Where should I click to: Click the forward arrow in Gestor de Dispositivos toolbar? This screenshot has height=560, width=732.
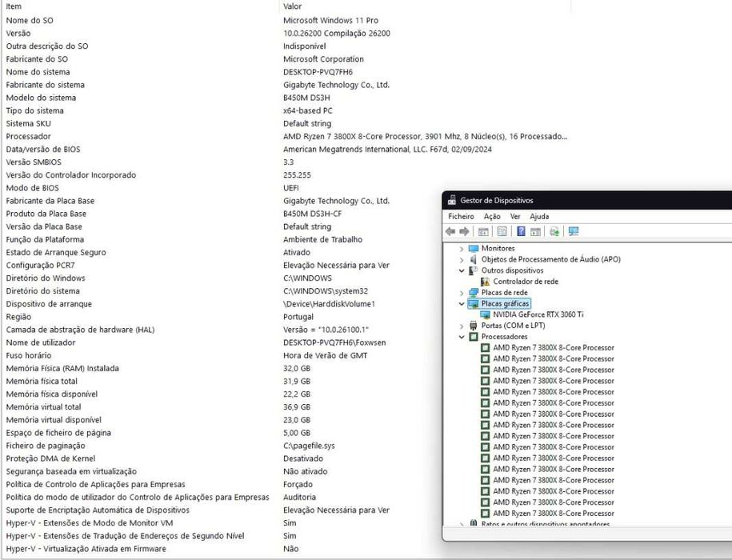[464, 231]
